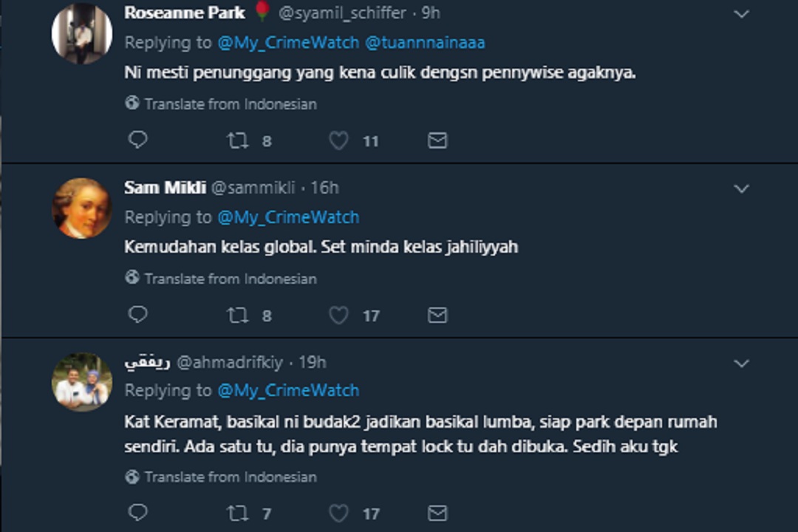Screen dimensions: 798x532
Task: Like the @ahmadrifkiy tweet
Action: 338,512
